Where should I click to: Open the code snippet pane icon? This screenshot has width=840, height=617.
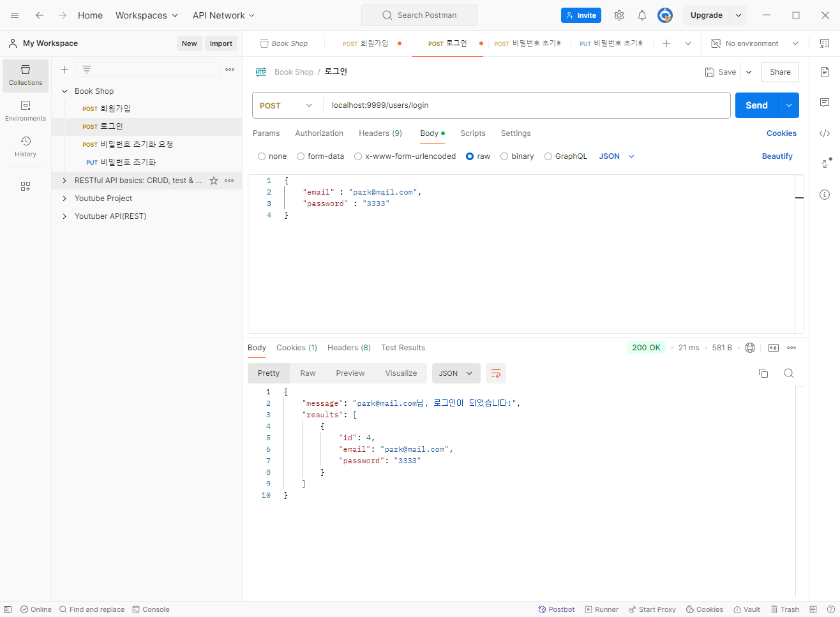pos(825,133)
